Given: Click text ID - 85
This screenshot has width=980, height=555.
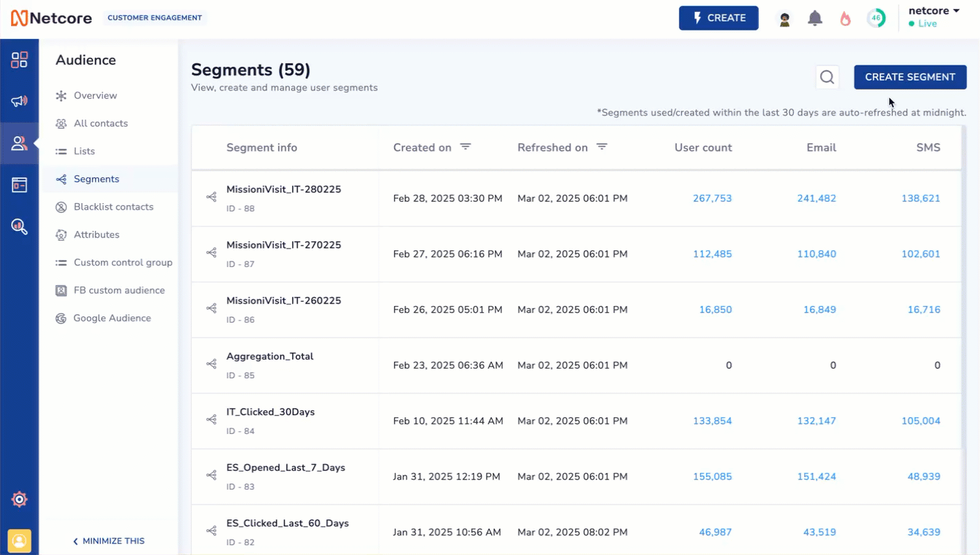Looking at the screenshot, I should point(240,376).
